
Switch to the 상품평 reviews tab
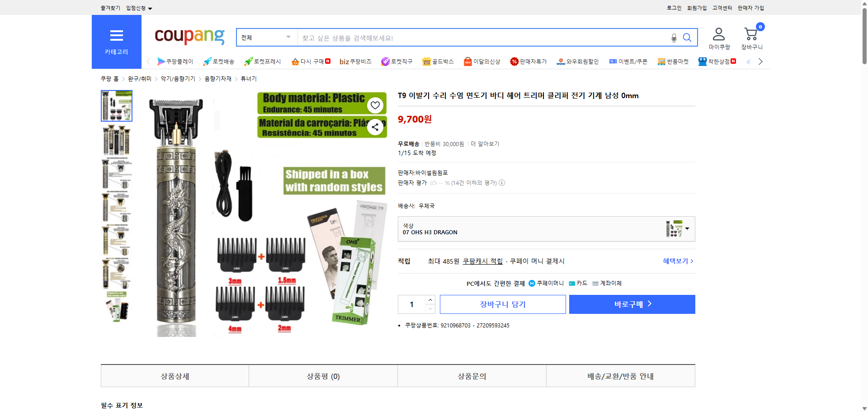coord(323,376)
